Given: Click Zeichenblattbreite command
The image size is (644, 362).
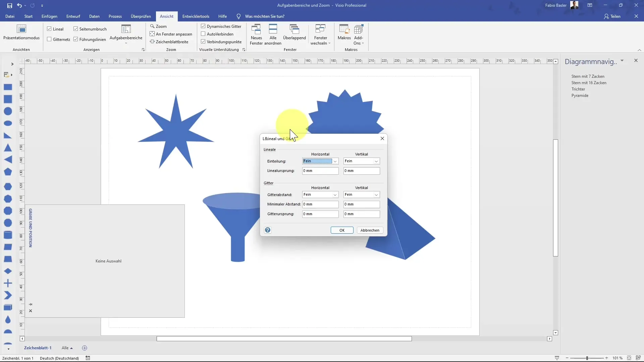Looking at the screenshot, I should point(169,42).
